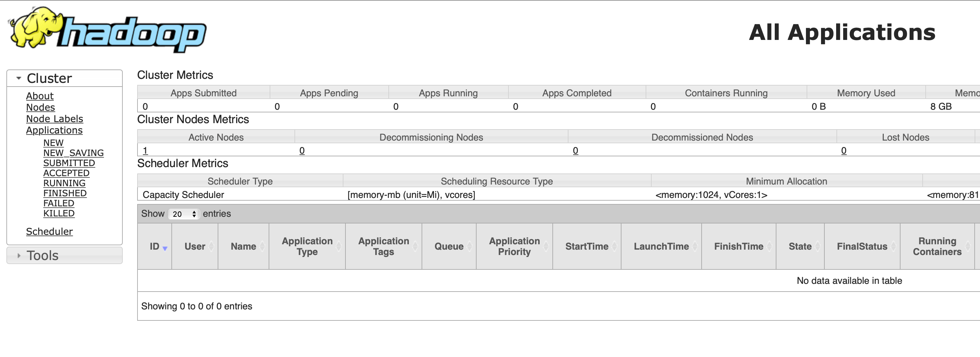Sort the table by User column
The image size is (980, 357).
pos(195,246)
